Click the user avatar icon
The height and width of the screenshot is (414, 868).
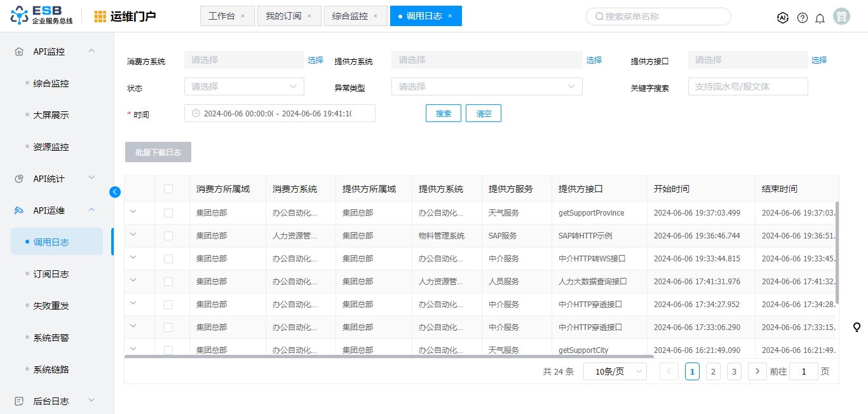pyautogui.click(x=842, y=17)
